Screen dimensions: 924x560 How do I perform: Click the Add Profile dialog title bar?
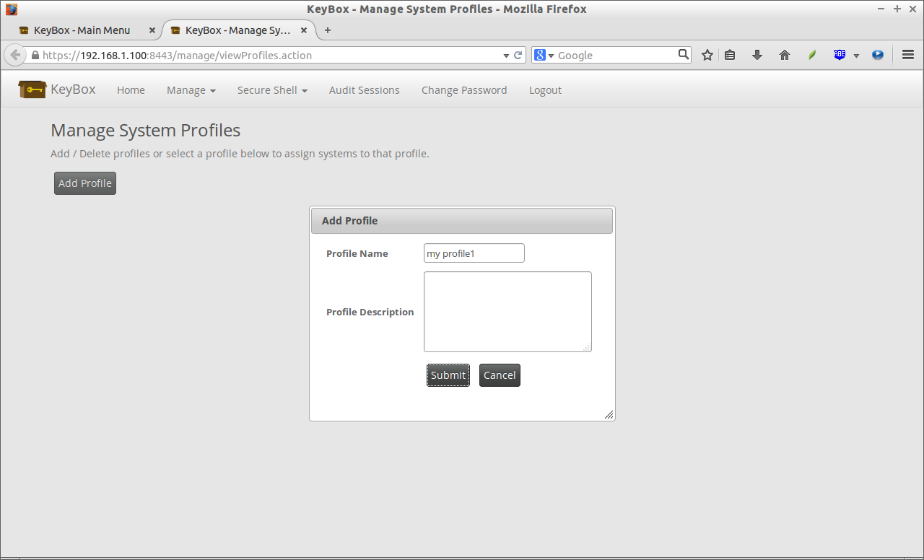click(462, 221)
